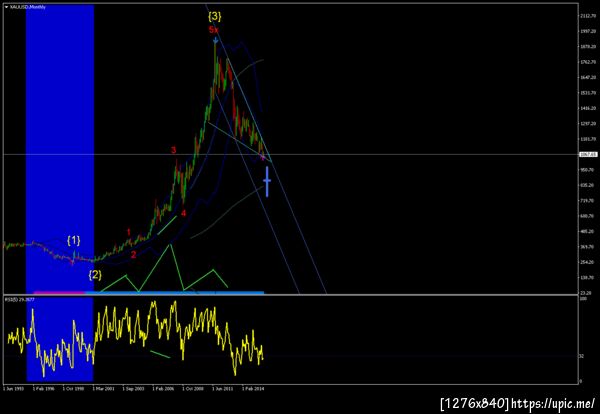
Task: Select the magenta bar segment at chart bottom
Action: 59,293
